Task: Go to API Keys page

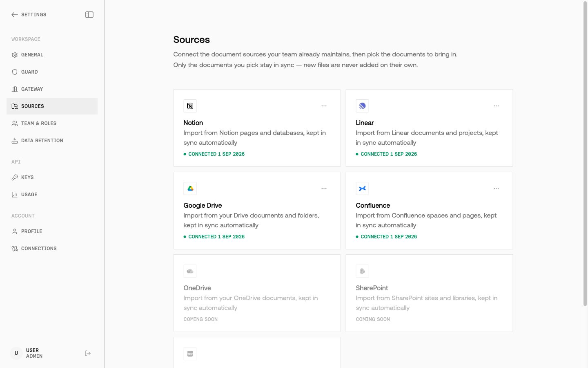Action: pyautogui.click(x=52, y=177)
